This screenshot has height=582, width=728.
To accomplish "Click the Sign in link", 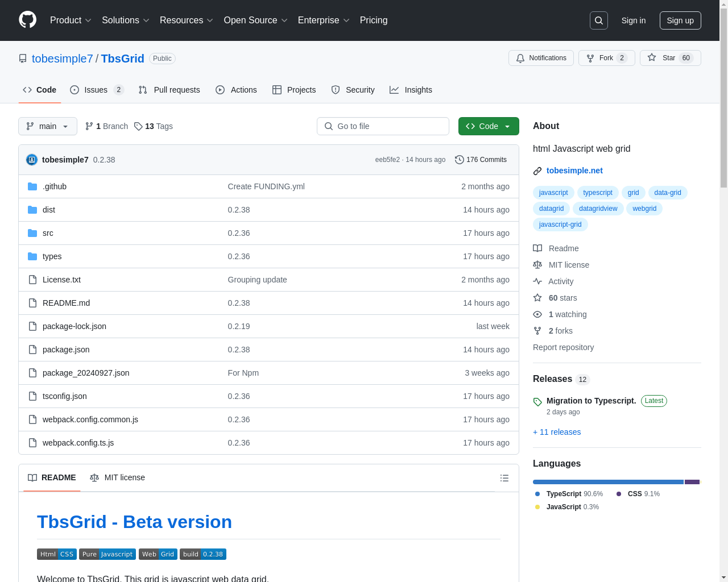I will 634,20.
